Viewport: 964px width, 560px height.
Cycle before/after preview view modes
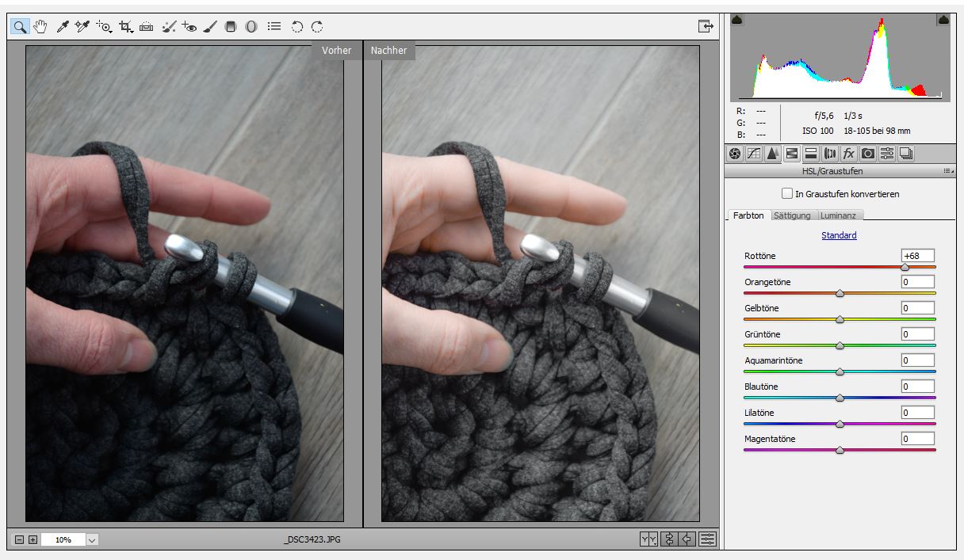(649, 539)
